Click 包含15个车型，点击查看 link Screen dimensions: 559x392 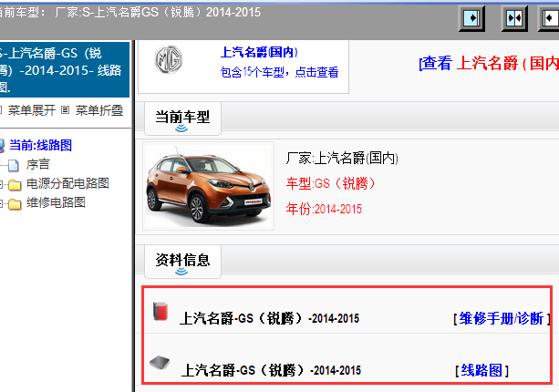tap(279, 72)
